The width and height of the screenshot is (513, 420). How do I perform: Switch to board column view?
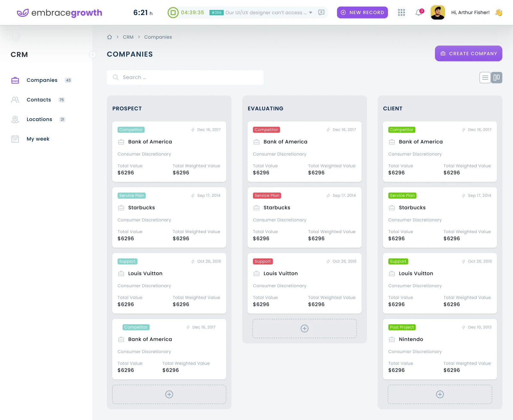497,78
